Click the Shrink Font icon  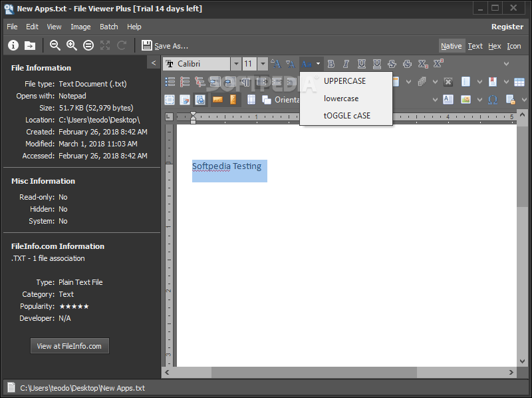tap(291, 63)
